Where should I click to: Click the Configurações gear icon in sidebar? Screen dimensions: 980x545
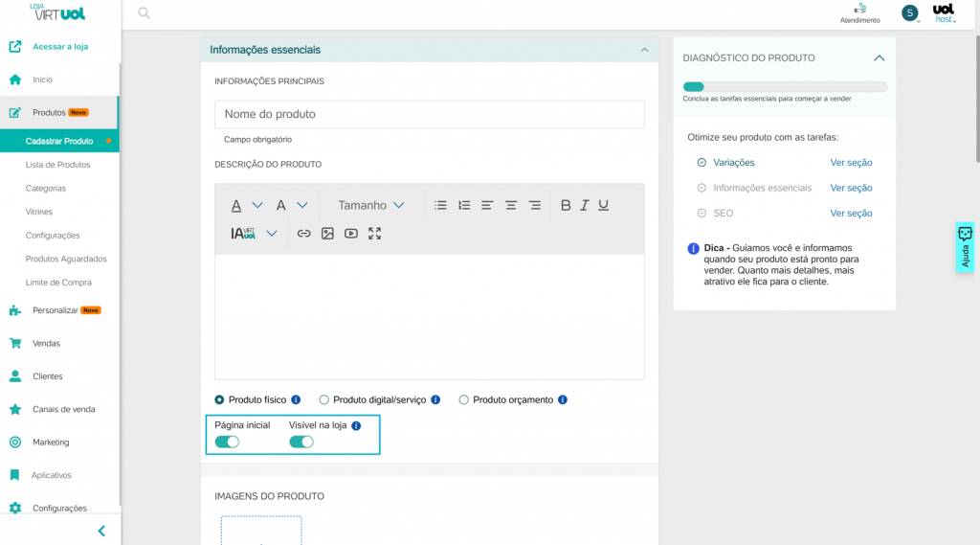point(15,508)
